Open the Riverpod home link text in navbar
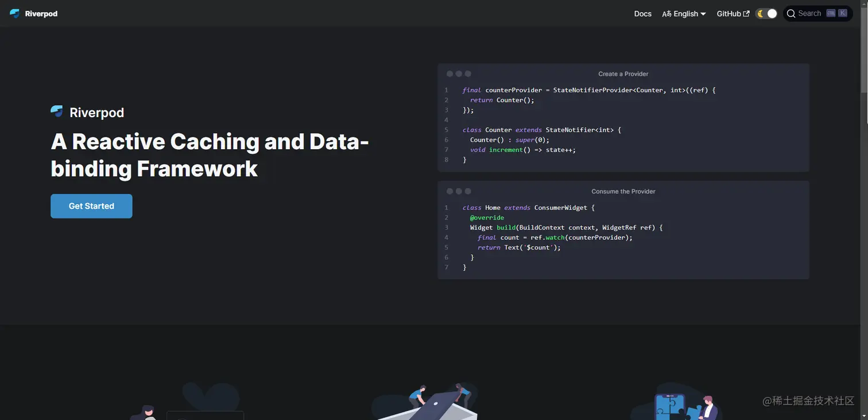This screenshot has width=868, height=420. 41,14
